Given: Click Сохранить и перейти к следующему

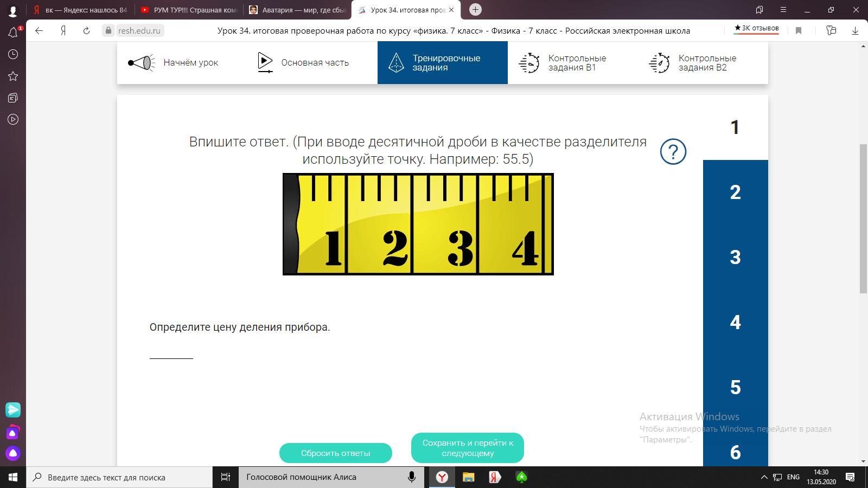Looking at the screenshot, I should (x=468, y=448).
